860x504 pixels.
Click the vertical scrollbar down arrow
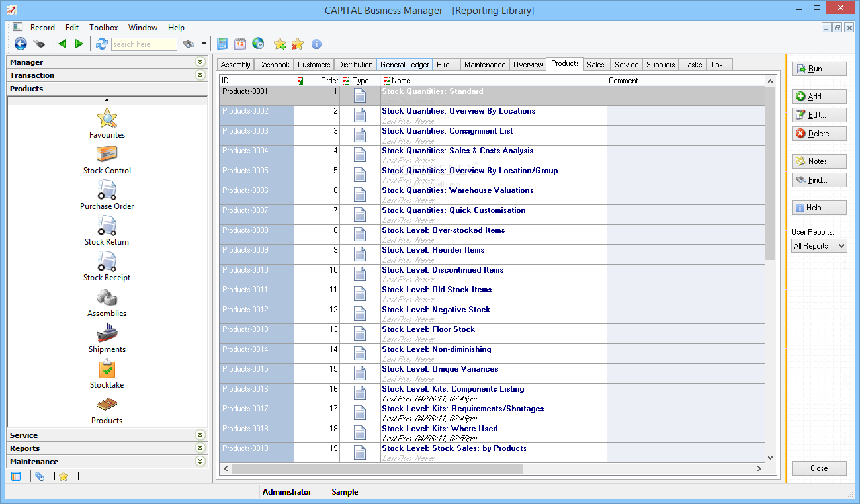tap(770, 458)
